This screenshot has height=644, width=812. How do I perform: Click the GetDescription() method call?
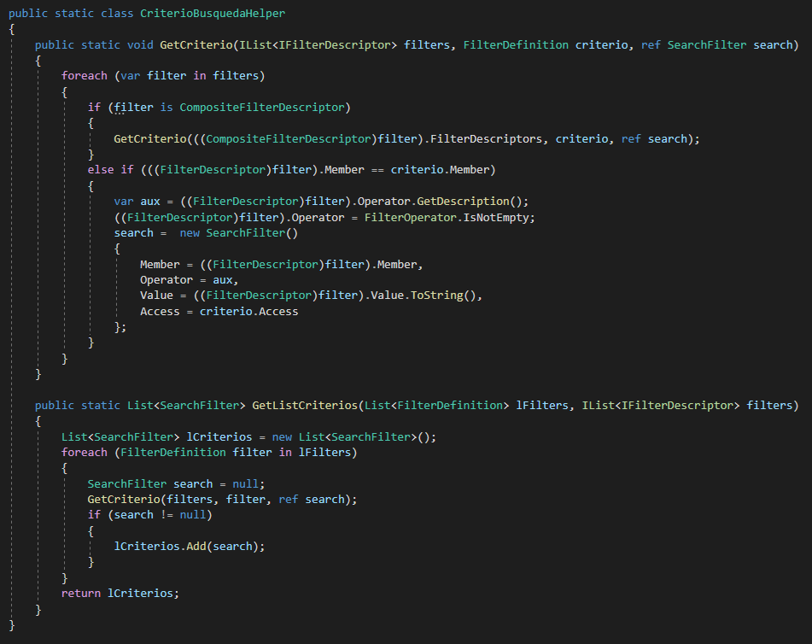coord(472,201)
